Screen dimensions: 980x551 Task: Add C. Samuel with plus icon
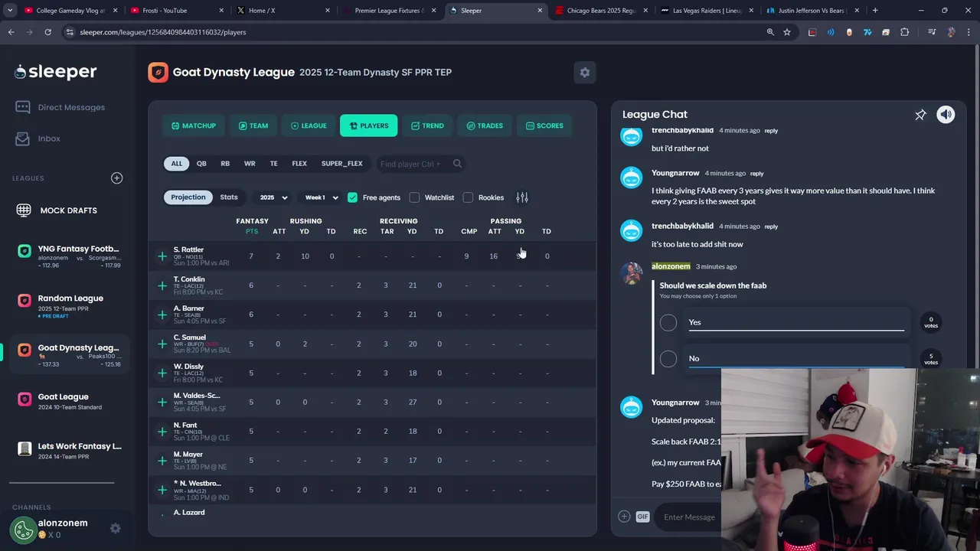(162, 344)
